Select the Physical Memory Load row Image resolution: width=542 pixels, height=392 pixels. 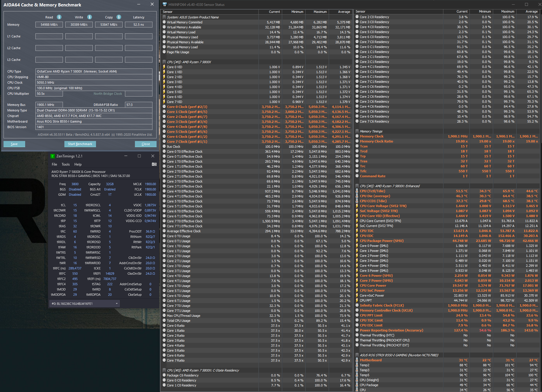(256, 47)
